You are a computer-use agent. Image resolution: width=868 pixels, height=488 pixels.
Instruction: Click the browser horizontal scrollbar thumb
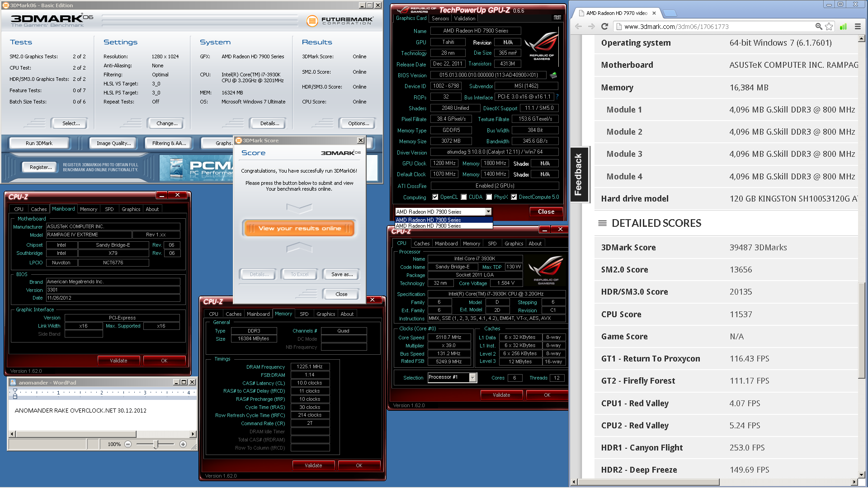coord(649,482)
